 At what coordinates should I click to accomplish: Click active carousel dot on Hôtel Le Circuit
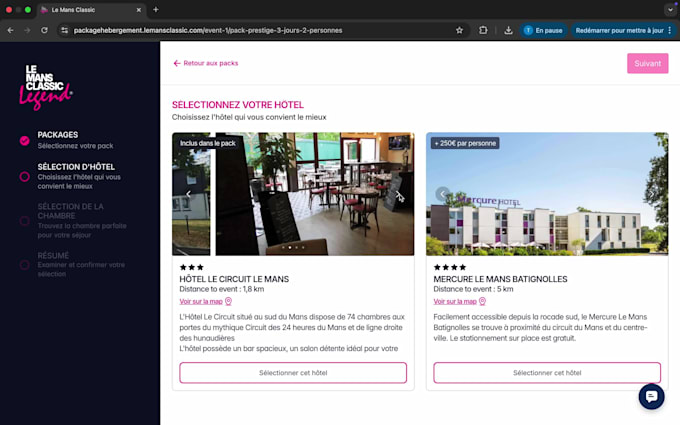pos(290,248)
